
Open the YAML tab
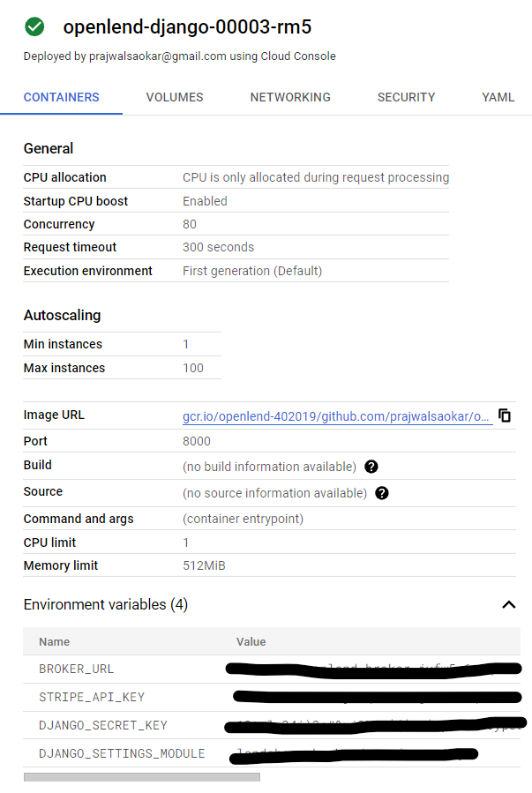[x=498, y=98]
